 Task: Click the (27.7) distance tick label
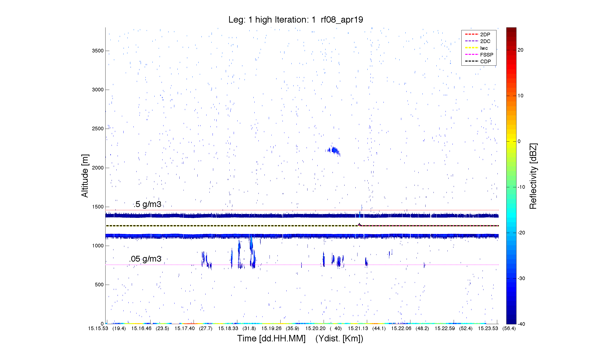point(206,328)
